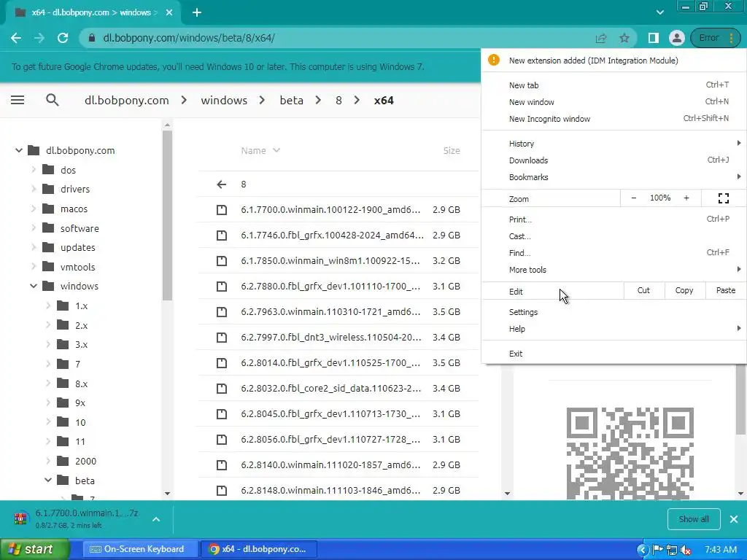Open History submenu
747x560 pixels.
(x=614, y=144)
